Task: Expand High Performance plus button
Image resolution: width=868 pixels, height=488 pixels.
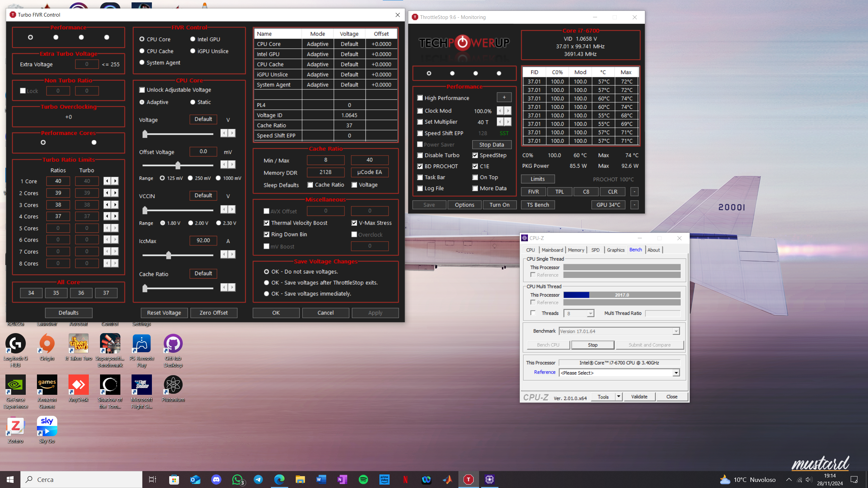Action: click(504, 97)
